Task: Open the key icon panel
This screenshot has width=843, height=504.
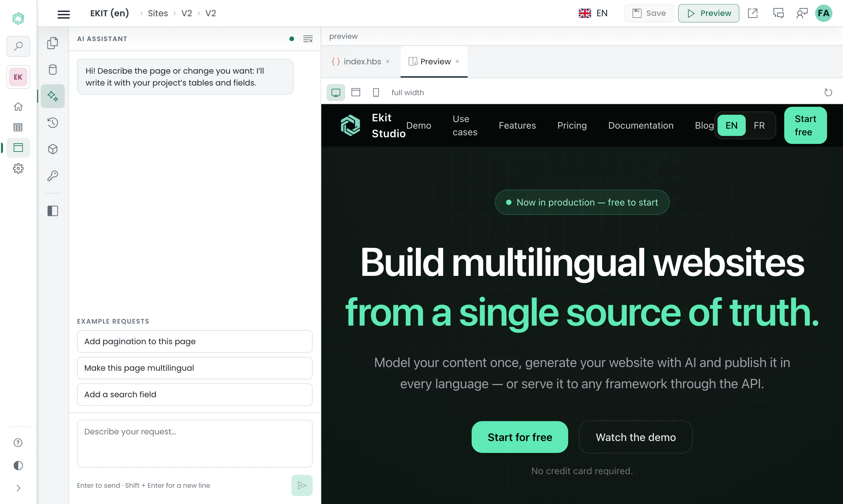Action: pyautogui.click(x=53, y=176)
